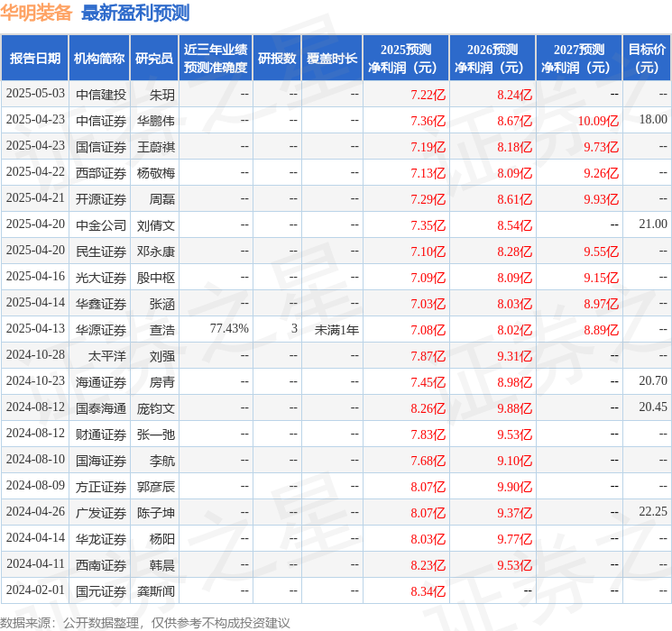Click target price 22.25
This screenshot has height=631, width=672.
click(x=653, y=511)
